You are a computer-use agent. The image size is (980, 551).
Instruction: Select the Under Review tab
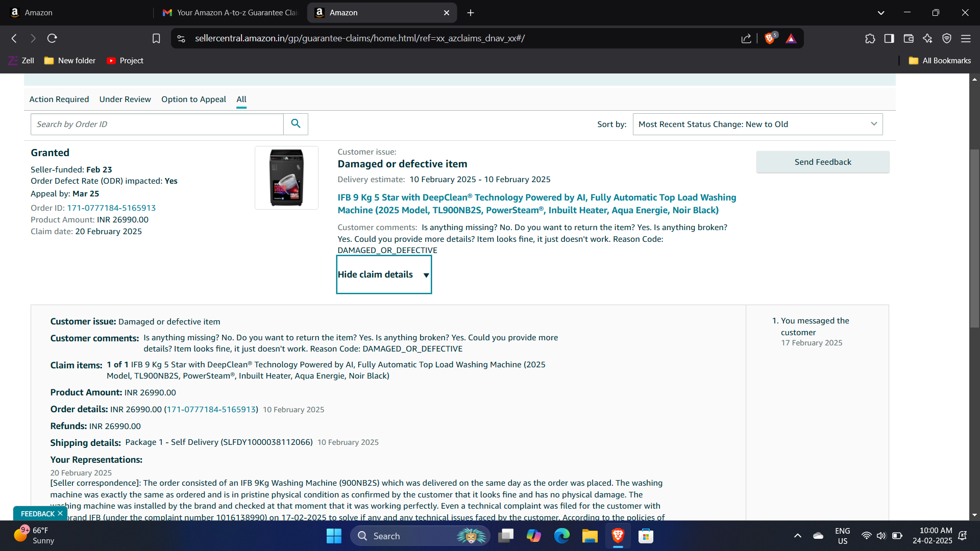125,99
